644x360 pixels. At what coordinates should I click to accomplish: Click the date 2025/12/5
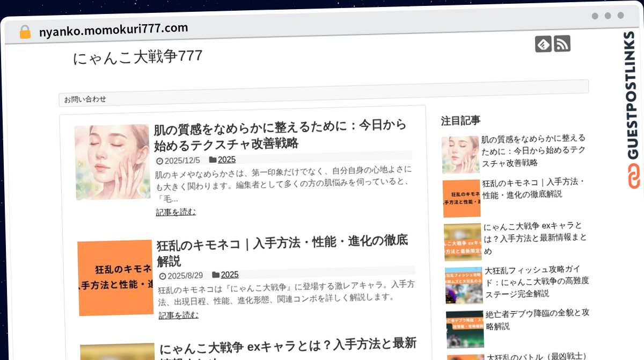[x=182, y=161]
